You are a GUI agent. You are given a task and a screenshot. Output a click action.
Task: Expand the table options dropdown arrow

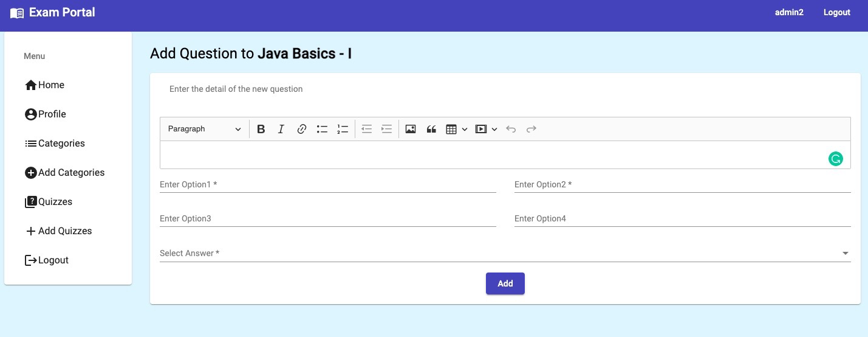click(465, 129)
